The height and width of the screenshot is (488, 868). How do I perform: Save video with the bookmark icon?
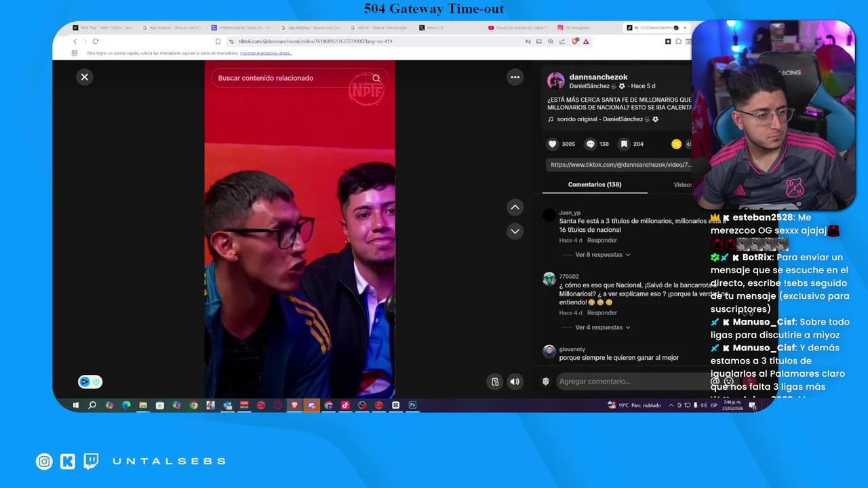click(x=624, y=144)
